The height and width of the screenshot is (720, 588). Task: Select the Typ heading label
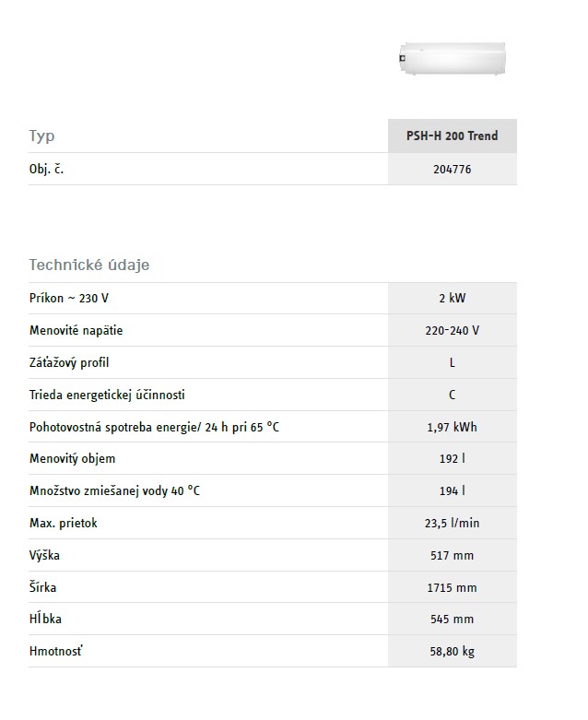[x=42, y=136]
